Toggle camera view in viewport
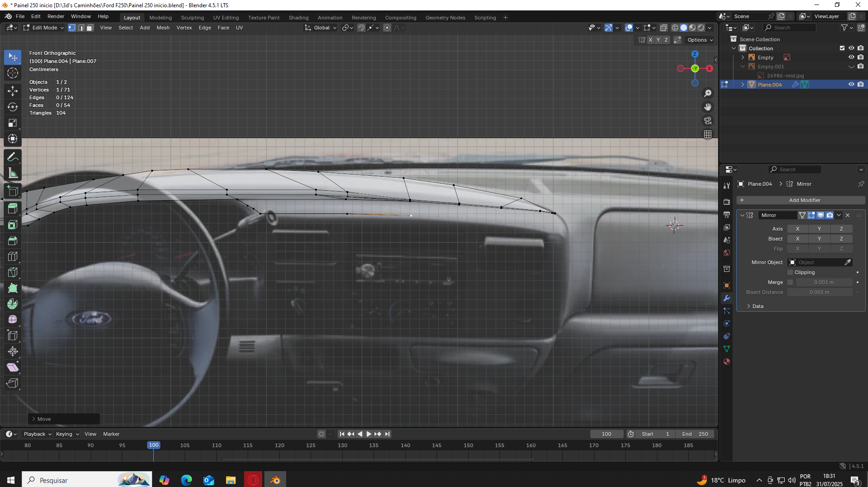This screenshot has width=868, height=487. 707,121
